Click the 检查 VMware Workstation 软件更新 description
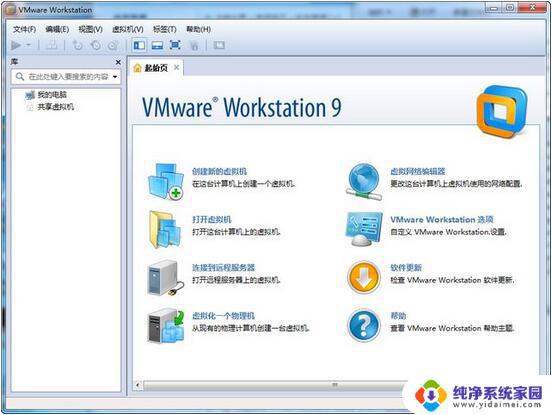552x415 pixels. [452, 280]
